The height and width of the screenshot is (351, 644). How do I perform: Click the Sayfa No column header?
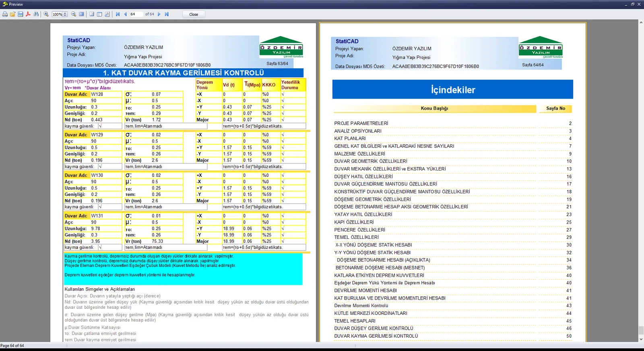(x=555, y=109)
